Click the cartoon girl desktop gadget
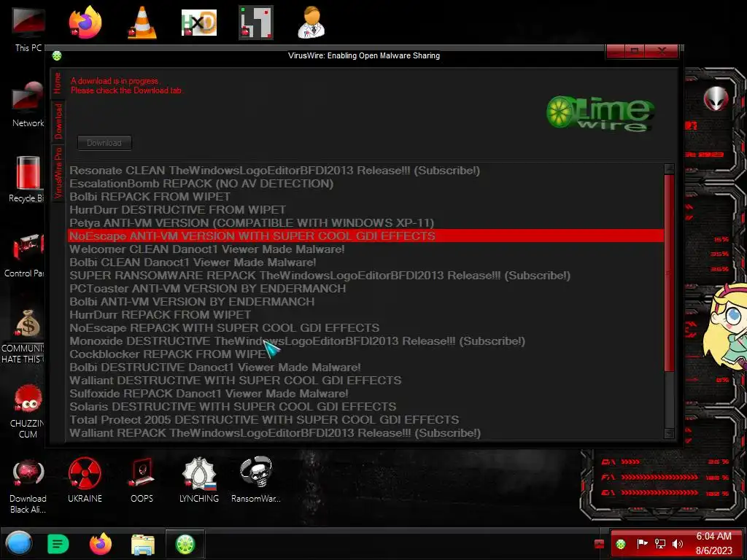 point(727,326)
